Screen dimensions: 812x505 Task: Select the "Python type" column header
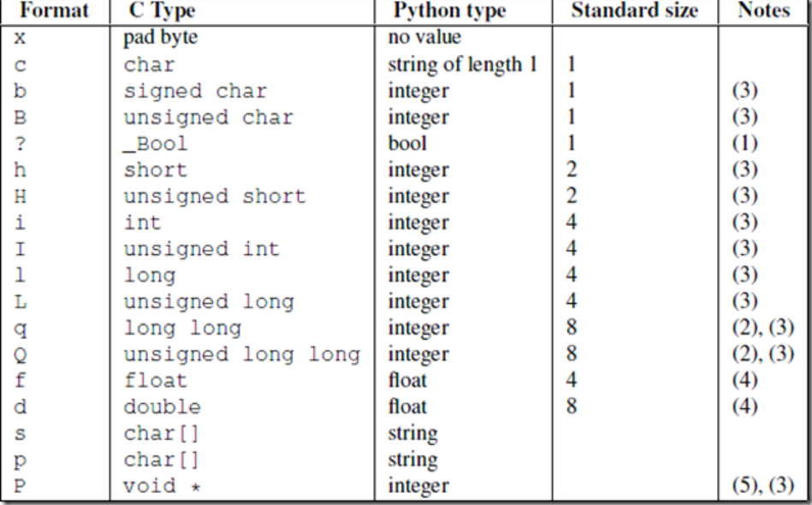click(450, 15)
